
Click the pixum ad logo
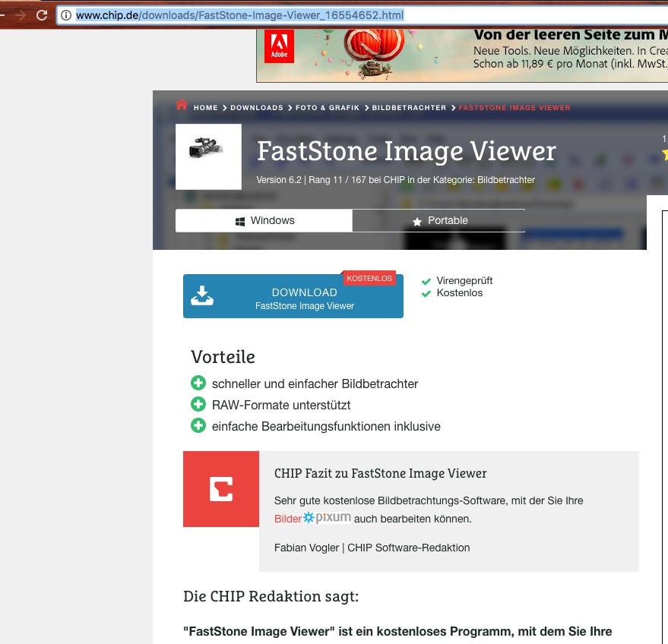coord(328,519)
